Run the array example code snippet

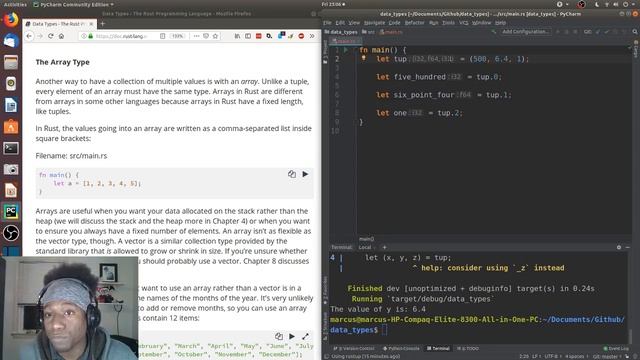pos(305,174)
